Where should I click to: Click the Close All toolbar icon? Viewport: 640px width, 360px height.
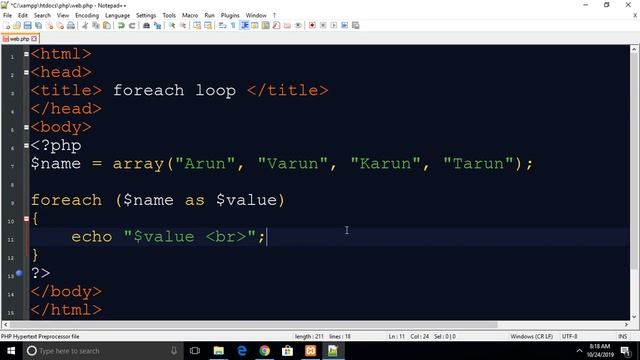(x=60, y=25)
